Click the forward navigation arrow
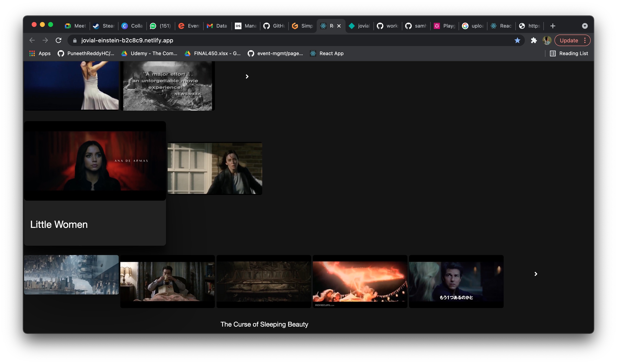 [45, 40]
